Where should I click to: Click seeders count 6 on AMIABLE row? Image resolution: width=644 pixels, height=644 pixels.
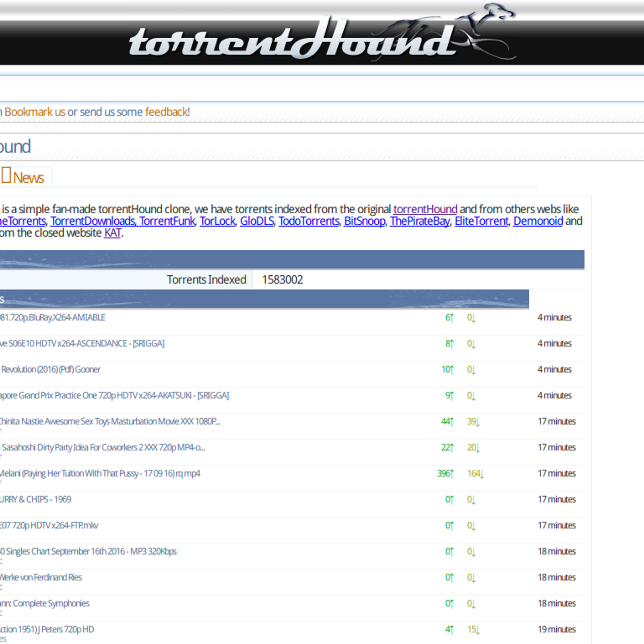coord(449,318)
